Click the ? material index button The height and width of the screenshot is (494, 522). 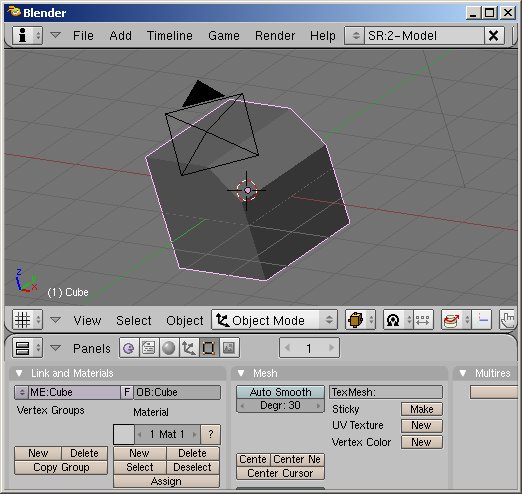(x=210, y=434)
